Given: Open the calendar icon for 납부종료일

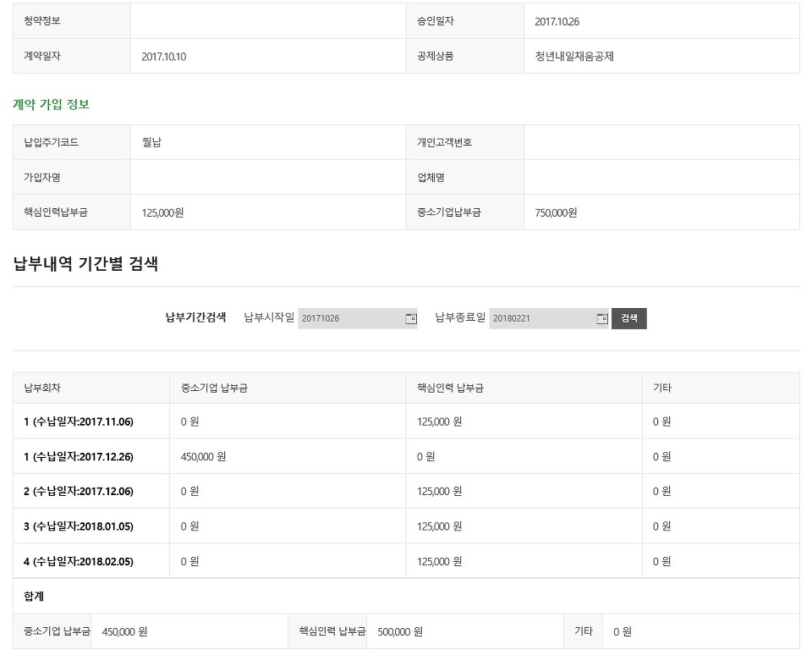Looking at the screenshot, I should [x=601, y=318].
